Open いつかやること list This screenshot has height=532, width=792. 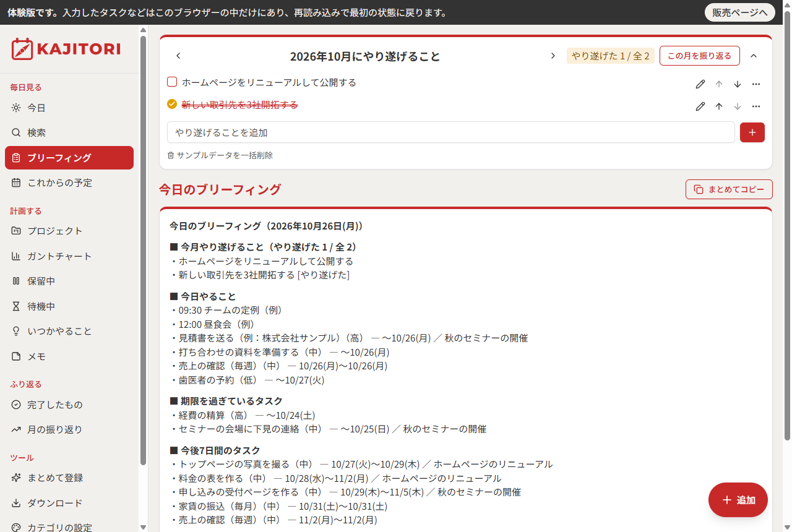[69, 331]
